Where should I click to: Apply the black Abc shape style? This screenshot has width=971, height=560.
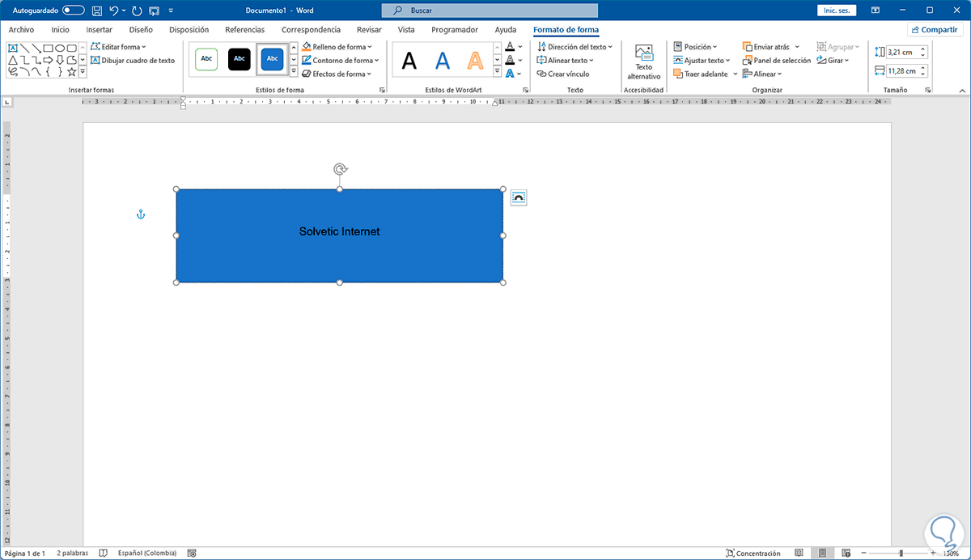coord(240,59)
